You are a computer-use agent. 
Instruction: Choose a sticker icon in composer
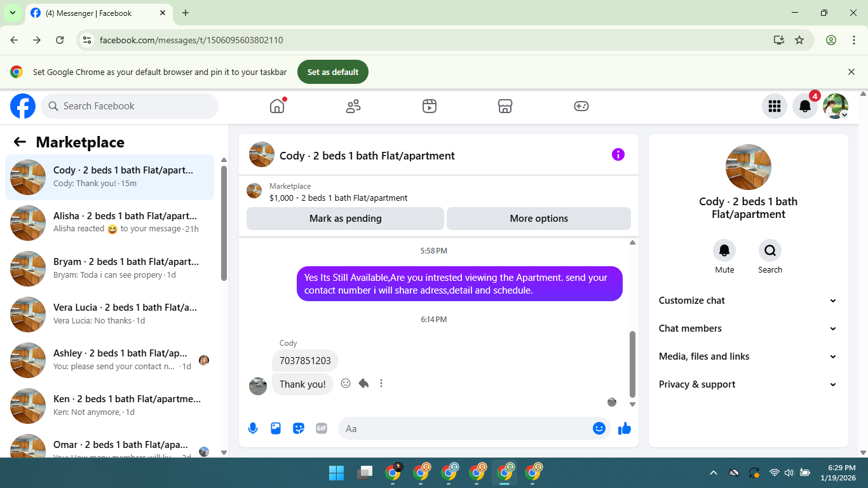[299, 428]
